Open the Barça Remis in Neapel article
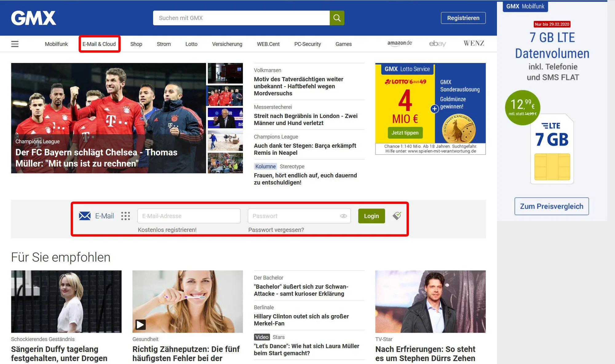 (305, 149)
